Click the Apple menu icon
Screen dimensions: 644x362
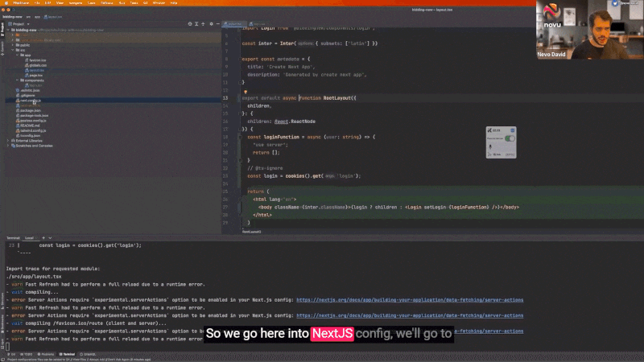coord(6,3)
